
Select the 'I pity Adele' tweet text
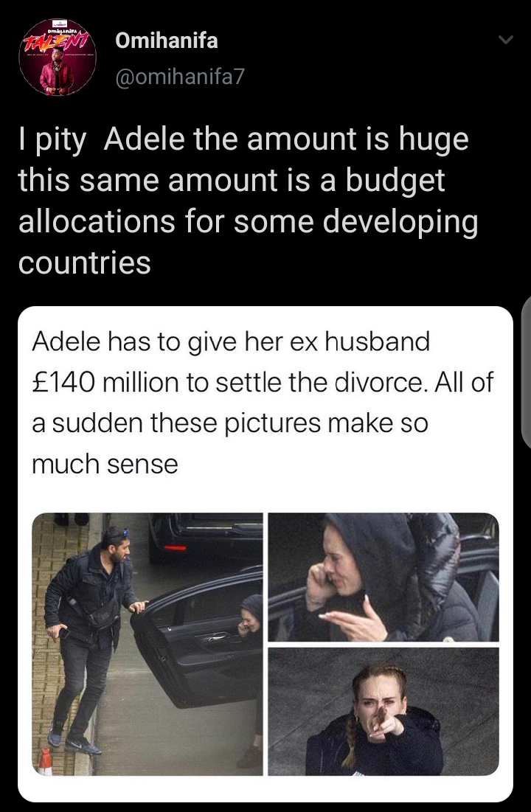[248, 201]
